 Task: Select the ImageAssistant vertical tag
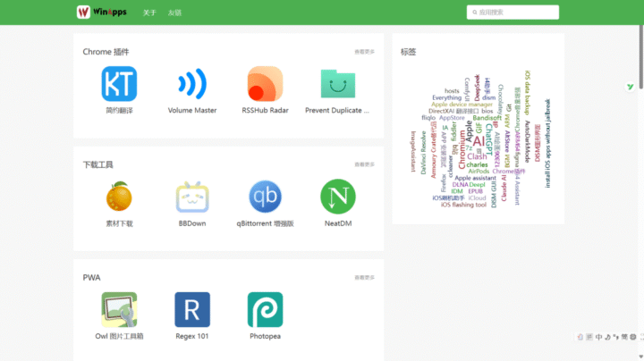tap(412, 151)
